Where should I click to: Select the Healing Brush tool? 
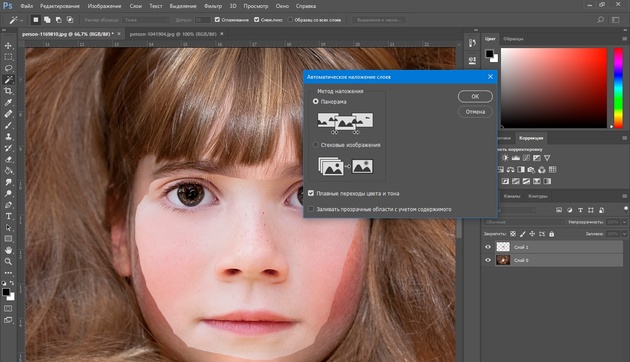click(8, 114)
